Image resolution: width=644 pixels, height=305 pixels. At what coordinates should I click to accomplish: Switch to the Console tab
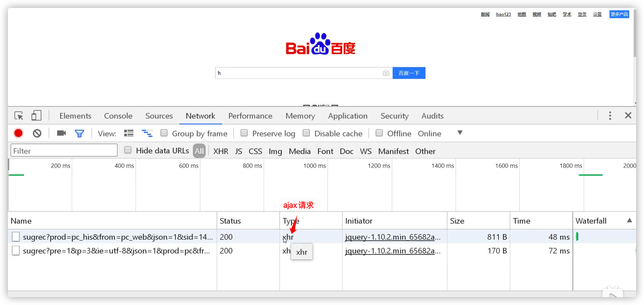pyautogui.click(x=118, y=116)
